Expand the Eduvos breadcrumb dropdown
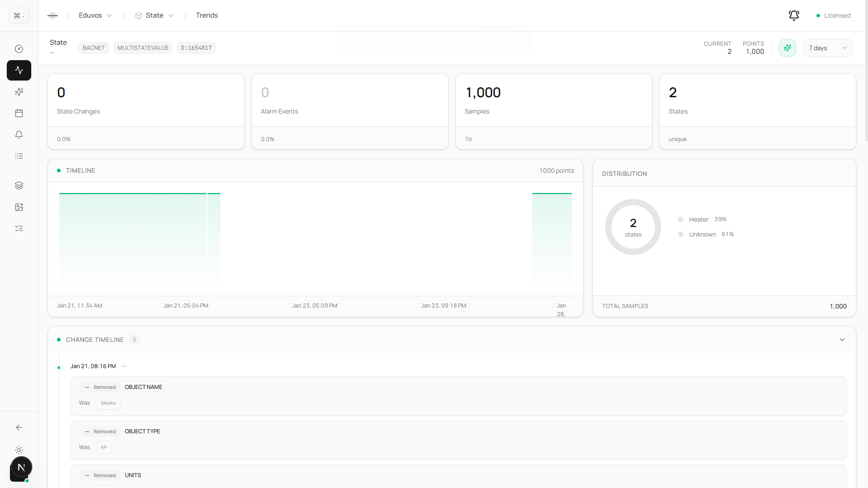This screenshot has width=868, height=488. 95,15
